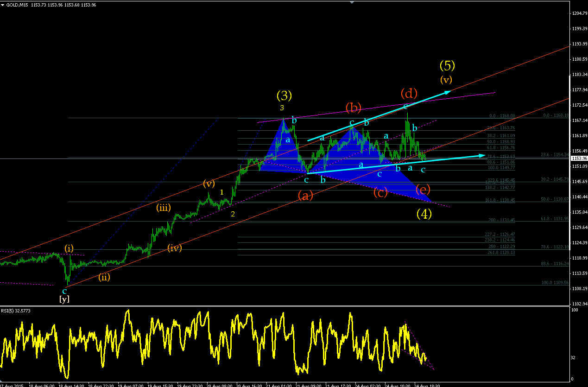Click the 88.6 - 1116.24 retracement label
Screen dimensions: 588x387
[x=554, y=263]
